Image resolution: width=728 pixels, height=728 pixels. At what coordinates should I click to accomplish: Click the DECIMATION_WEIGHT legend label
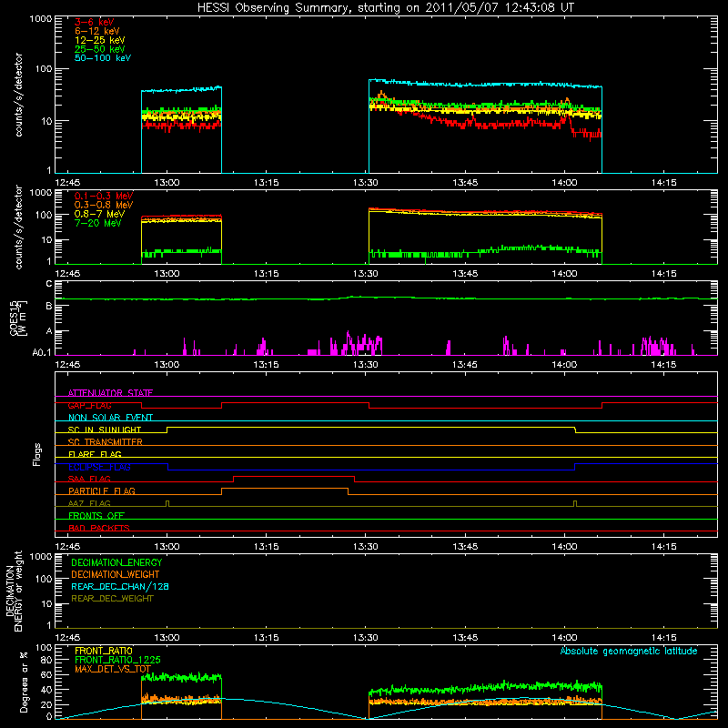[x=116, y=574]
